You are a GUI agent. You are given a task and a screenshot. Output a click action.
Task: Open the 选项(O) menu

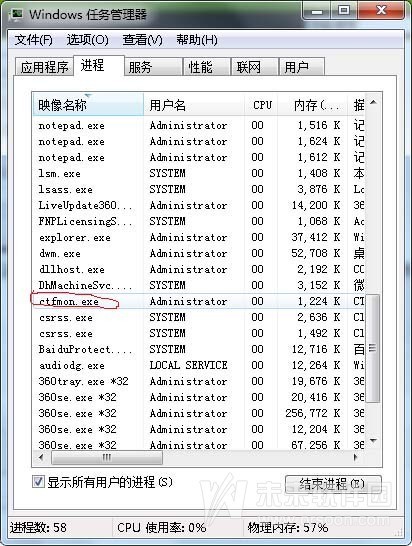pos(87,40)
